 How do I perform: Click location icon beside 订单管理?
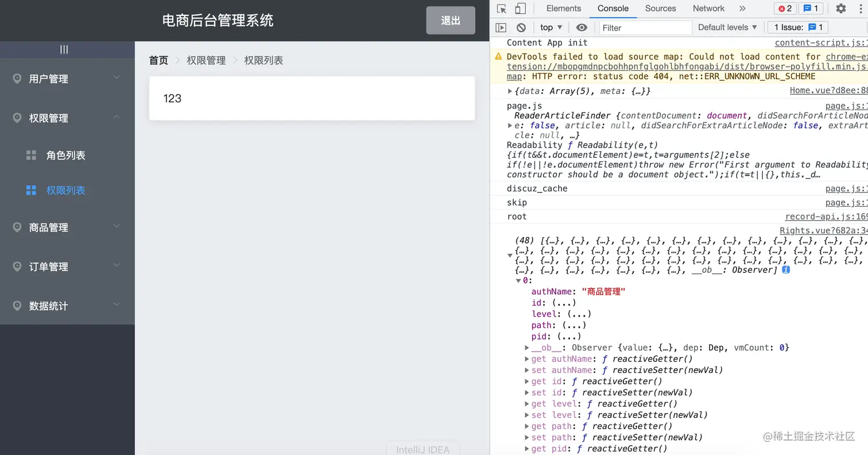[x=17, y=267]
